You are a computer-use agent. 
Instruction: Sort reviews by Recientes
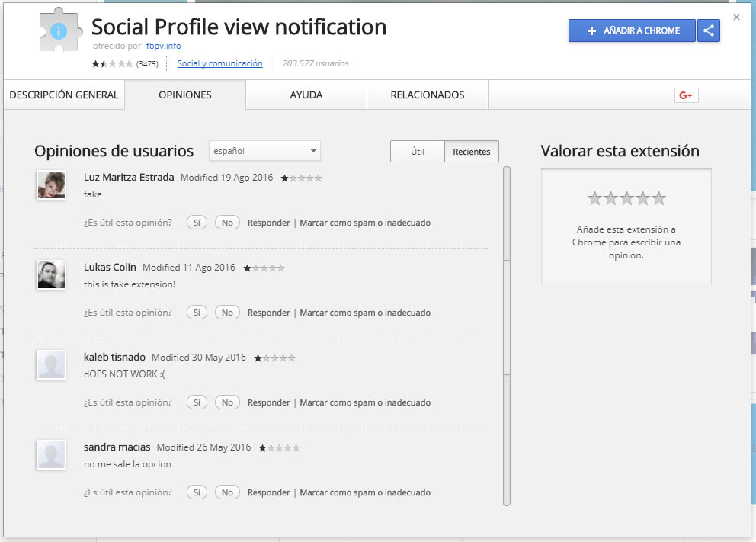(471, 151)
